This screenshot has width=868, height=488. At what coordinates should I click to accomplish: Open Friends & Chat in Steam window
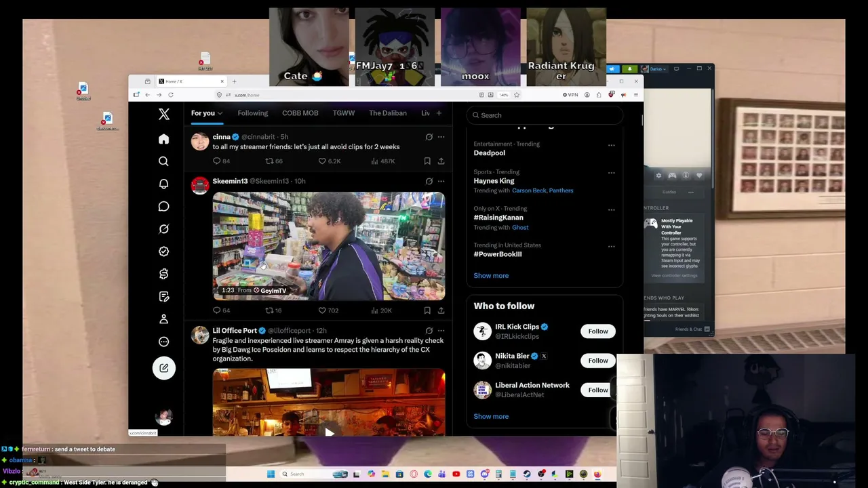click(692, 329)
